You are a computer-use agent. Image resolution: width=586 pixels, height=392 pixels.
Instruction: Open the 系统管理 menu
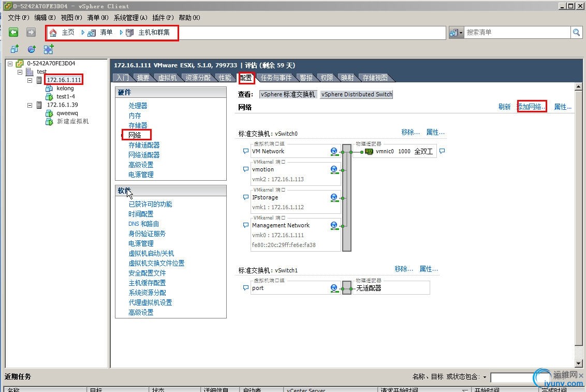(130, 18)
